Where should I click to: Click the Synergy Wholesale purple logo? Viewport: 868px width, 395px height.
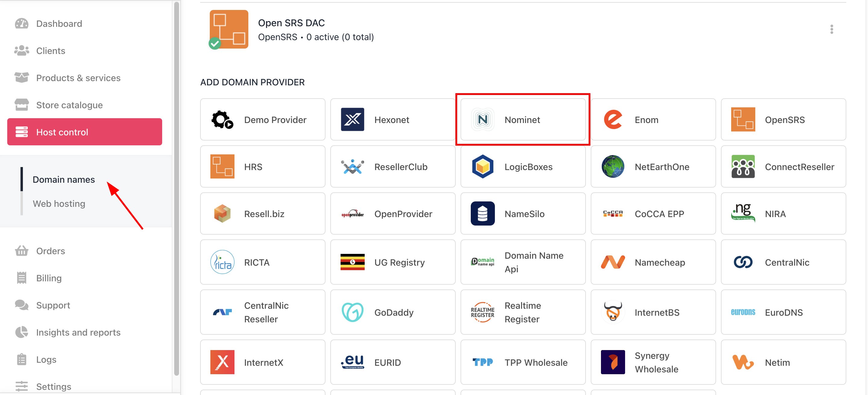pos(613,362)
